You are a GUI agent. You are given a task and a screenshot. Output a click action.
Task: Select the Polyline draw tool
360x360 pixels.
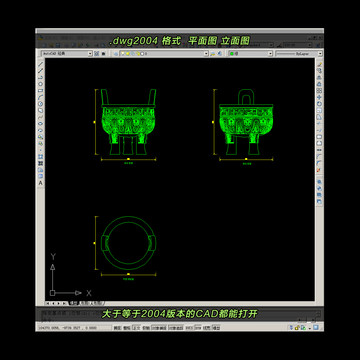click(41, 77)
